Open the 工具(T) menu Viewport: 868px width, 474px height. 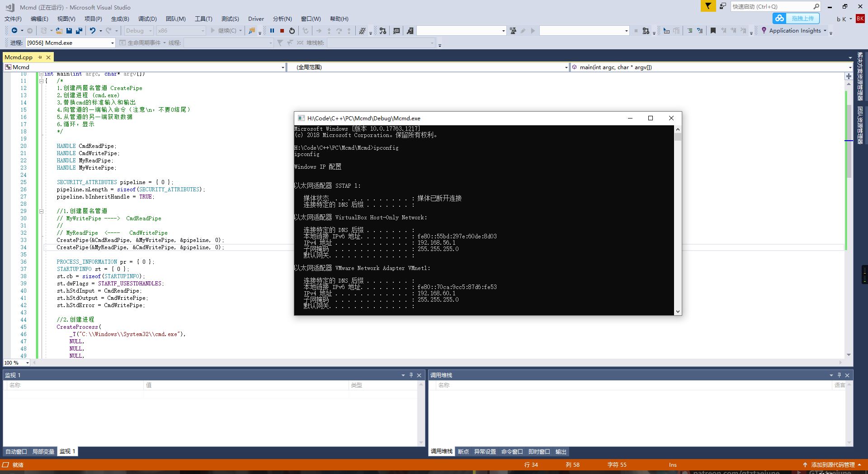tap(203, 19)
